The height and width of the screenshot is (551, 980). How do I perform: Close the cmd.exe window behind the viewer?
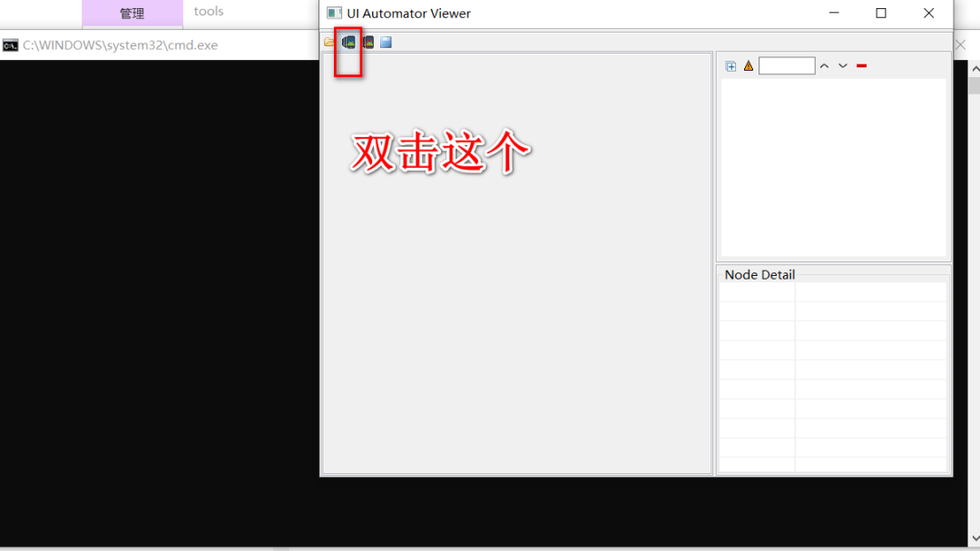[961, 45]
